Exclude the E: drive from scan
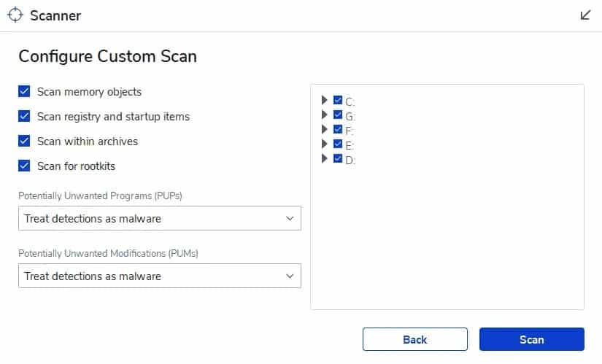Screen dimensions: 602x364 click(338, 144)
